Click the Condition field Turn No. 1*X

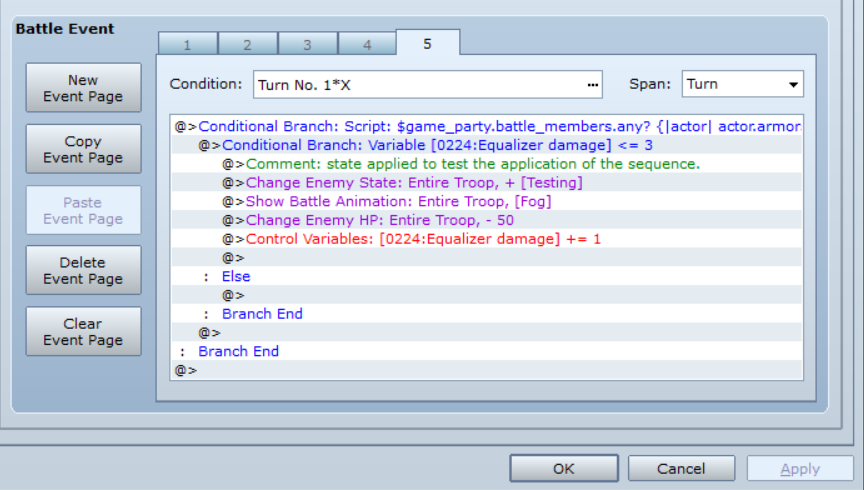tap(428, 84)
